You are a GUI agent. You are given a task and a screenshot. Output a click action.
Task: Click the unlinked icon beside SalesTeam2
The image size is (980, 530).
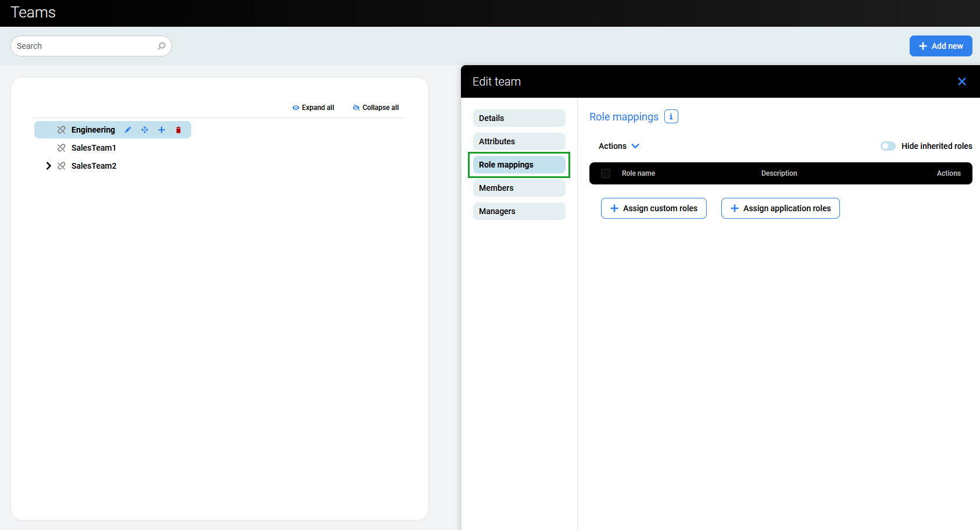coord(62,166)
